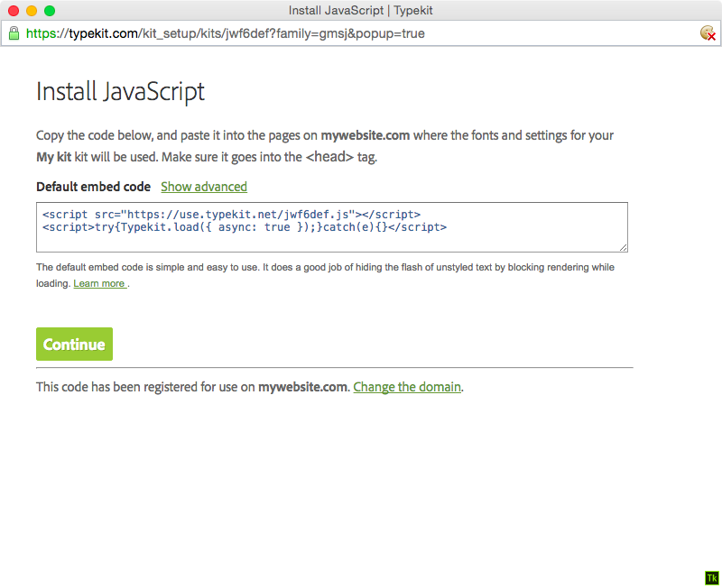Open the Learn more link

(x=99, y=283)
